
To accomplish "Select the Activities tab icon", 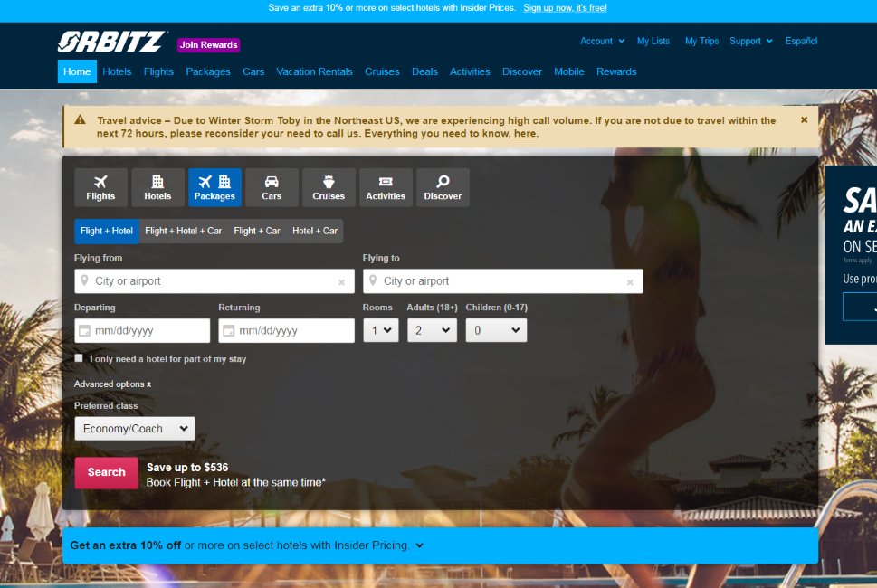I will click(x=385, y=182).
